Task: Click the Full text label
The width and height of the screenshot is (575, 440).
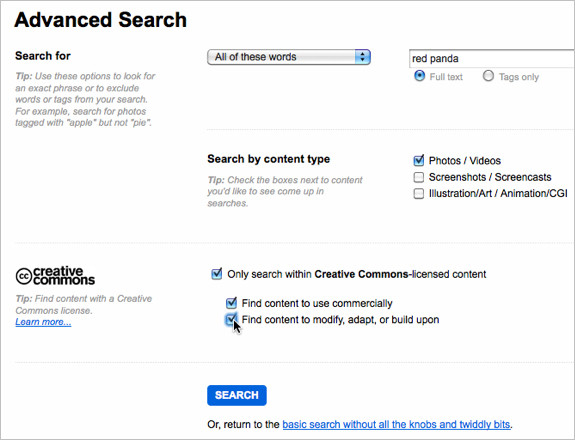Action: (446, 77)
